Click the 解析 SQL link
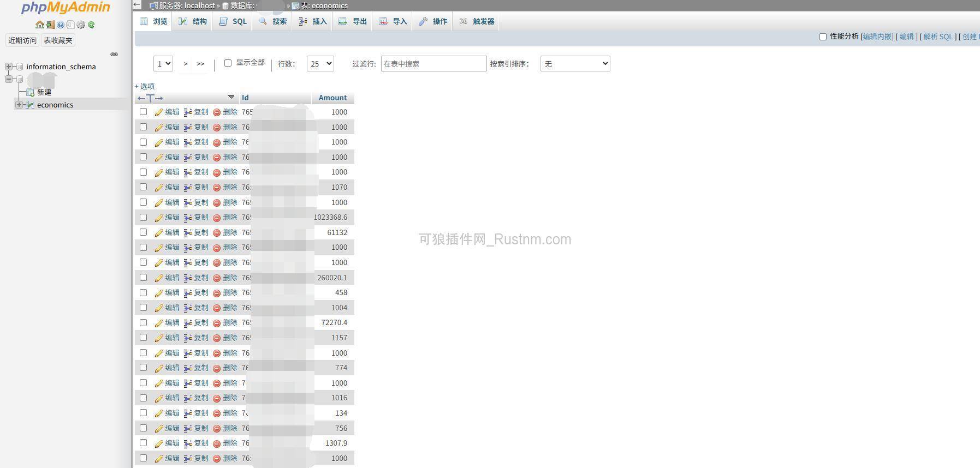Screen dimensions: 980x468 click(938, 37)
